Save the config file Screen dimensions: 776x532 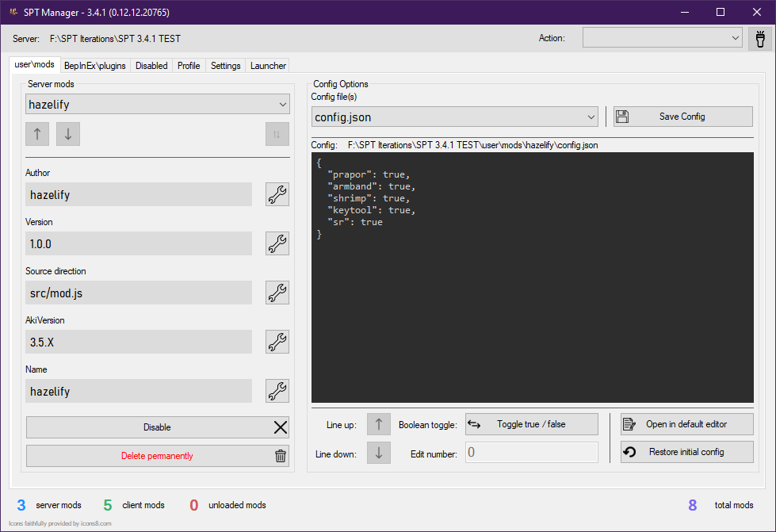click(x=683, y=117)
